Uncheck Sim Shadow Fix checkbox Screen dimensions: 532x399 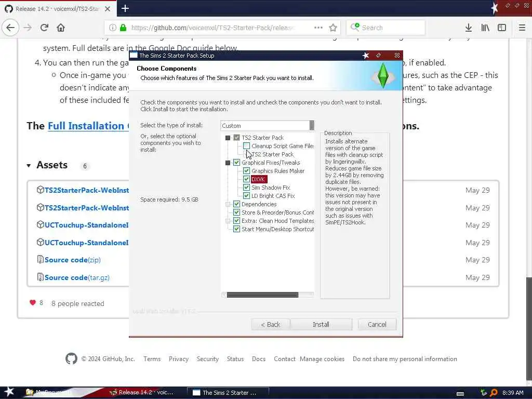(x=246, y=187)
